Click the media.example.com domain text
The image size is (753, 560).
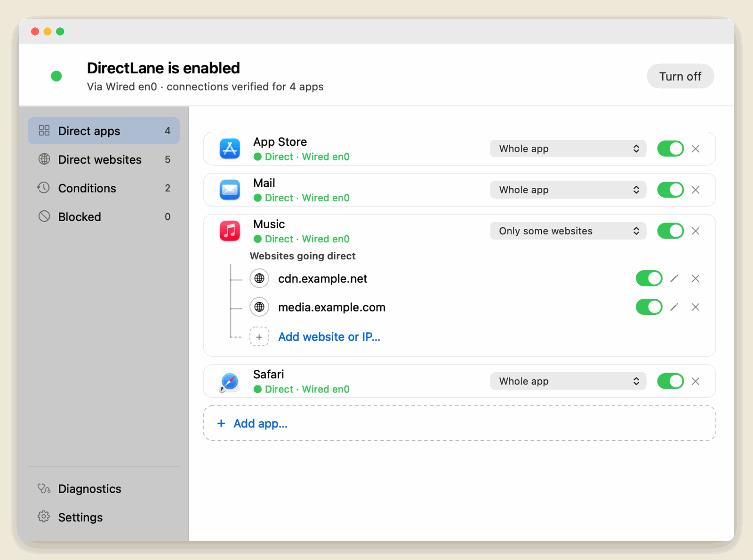[332, 307]
